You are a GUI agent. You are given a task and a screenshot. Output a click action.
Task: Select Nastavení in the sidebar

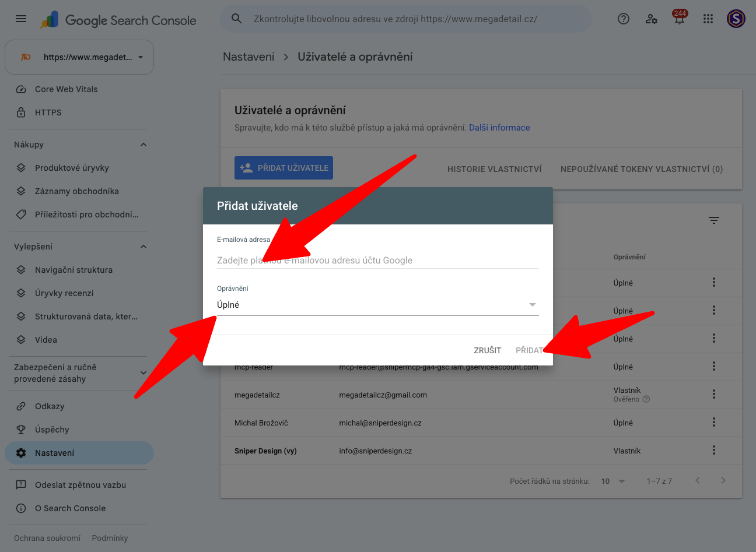pos(79,453)
